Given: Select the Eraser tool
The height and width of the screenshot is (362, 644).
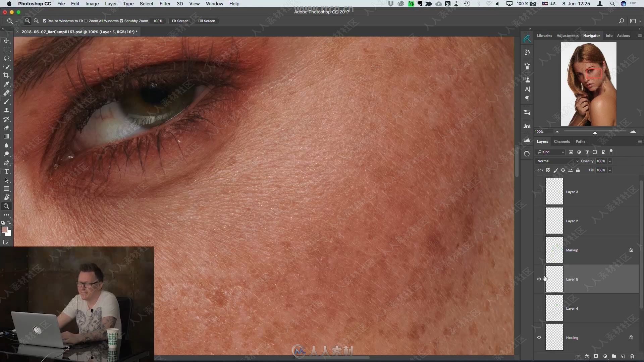Looking at the screenshot, I should (6, 128).
